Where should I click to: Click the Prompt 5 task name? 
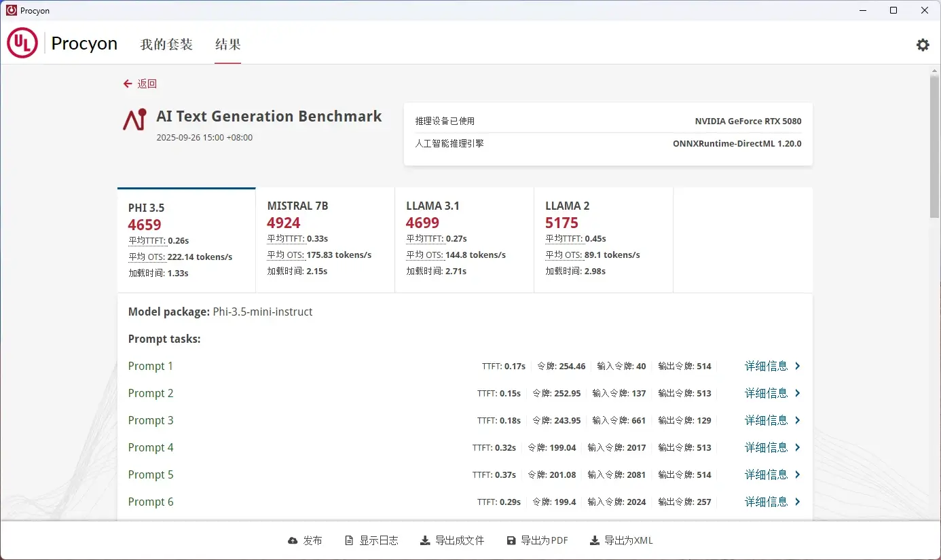[x=151, y=474]
